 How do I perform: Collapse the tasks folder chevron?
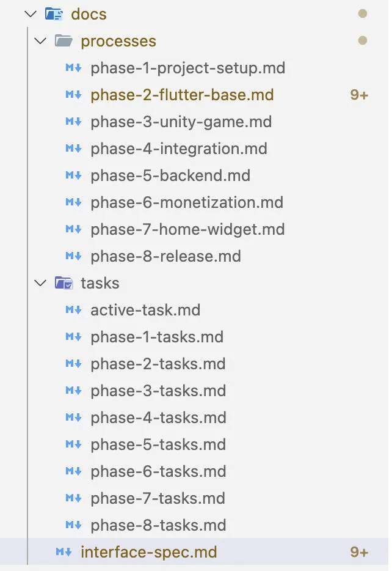(40, 283)
